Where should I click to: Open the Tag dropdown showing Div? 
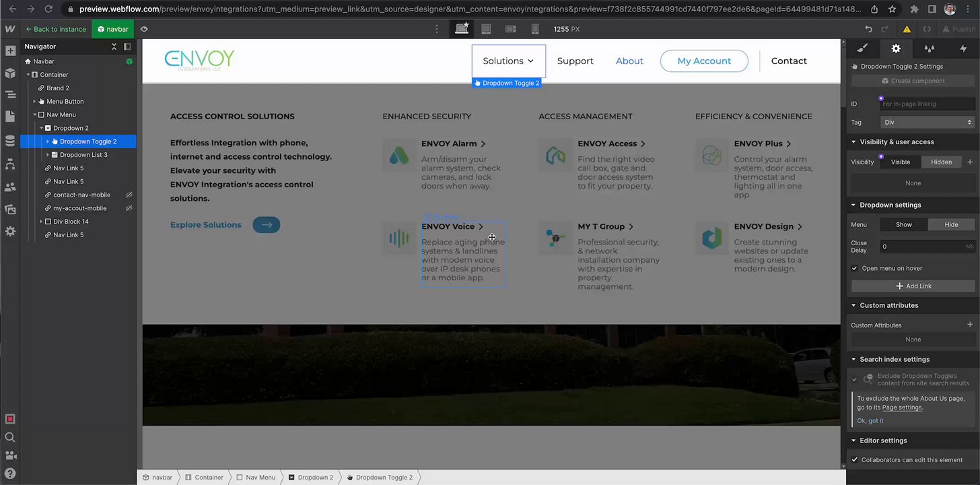click(928, 122)
